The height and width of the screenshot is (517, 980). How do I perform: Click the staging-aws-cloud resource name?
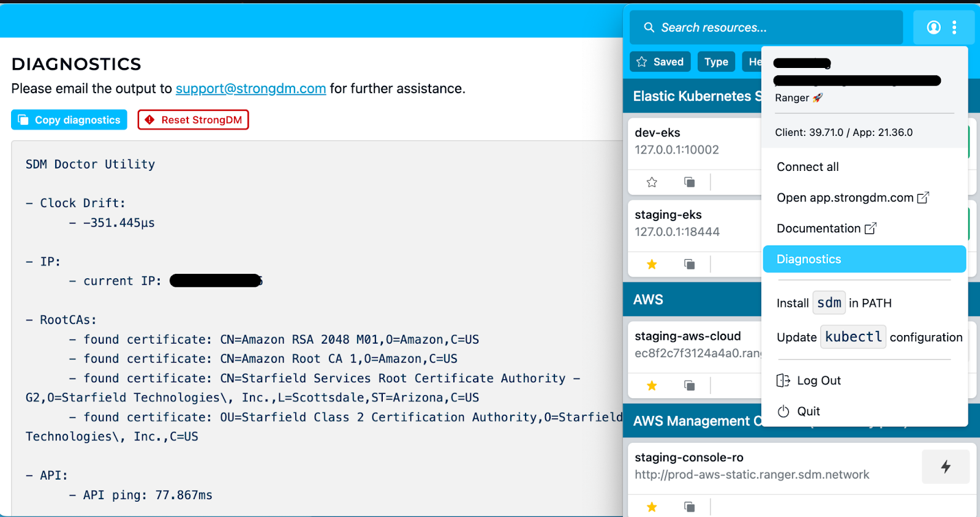(x=688, y=336)
